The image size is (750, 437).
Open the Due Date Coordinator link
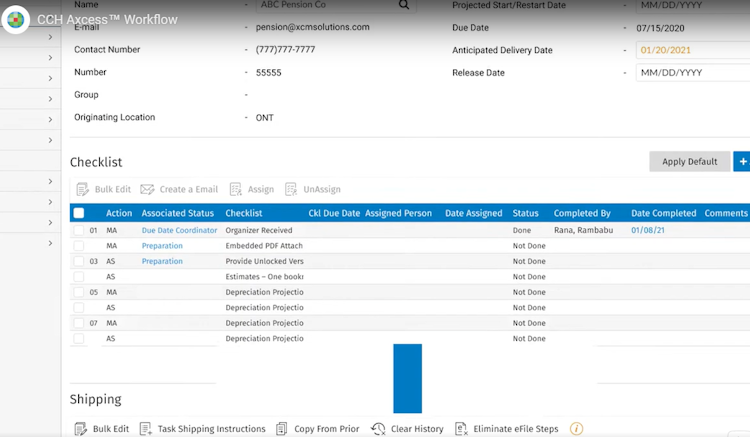pyautogui.click(x=179, y=230)
